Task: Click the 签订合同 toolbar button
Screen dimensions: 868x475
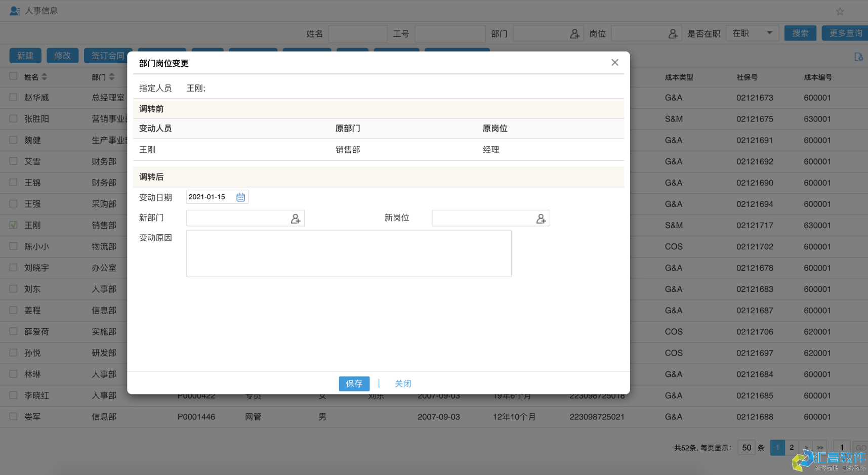Action: 108,56
